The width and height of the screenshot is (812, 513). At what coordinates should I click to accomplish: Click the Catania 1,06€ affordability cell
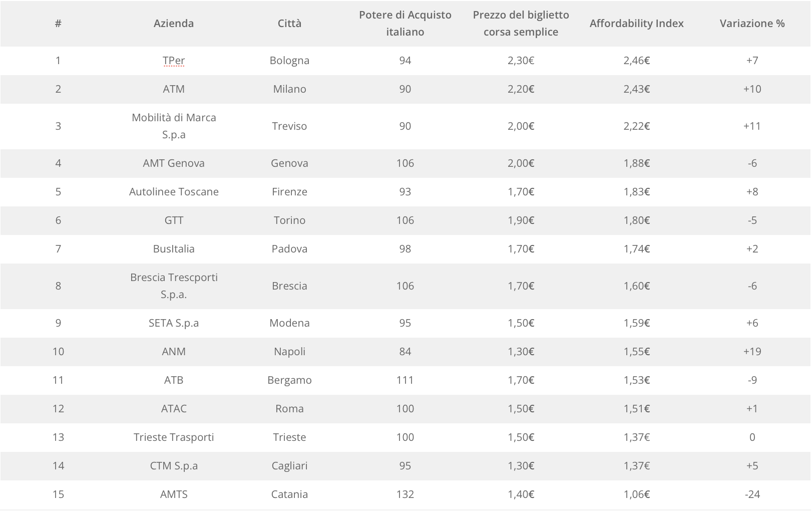point(636,494)
